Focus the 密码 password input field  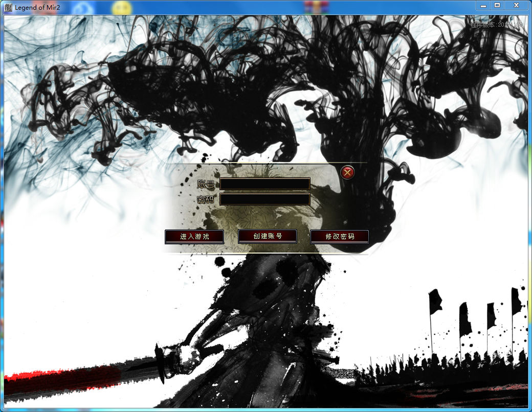(265, 199)
